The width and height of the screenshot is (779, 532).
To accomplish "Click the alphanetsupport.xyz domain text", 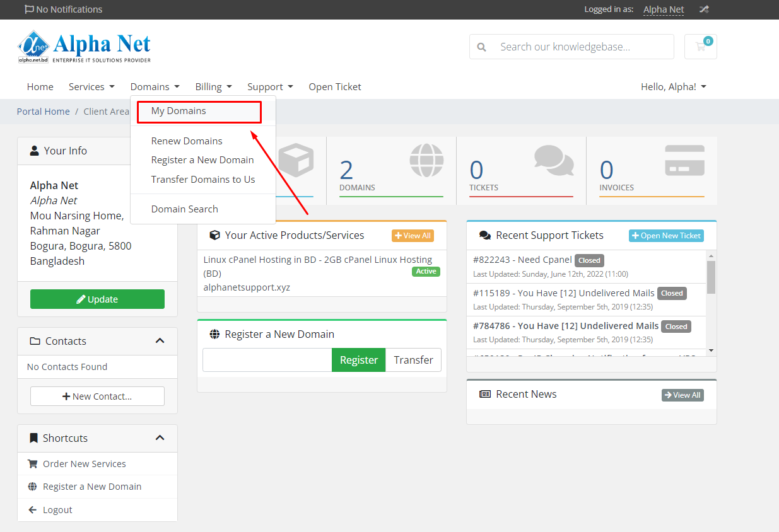I will click(x=247, y=287).
